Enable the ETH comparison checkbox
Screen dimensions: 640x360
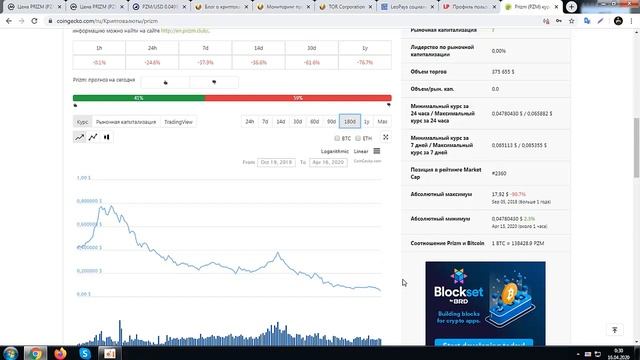click(358, 138)
